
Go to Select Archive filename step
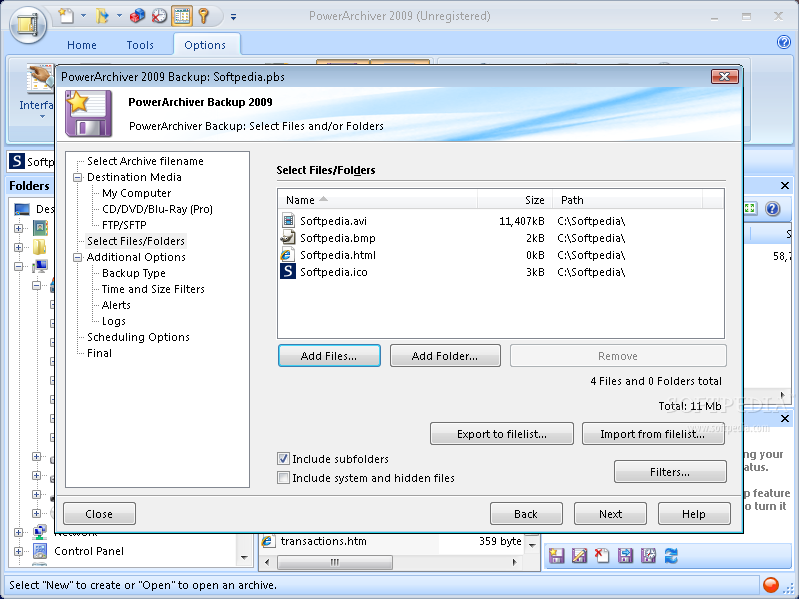[x=145, y=161]
